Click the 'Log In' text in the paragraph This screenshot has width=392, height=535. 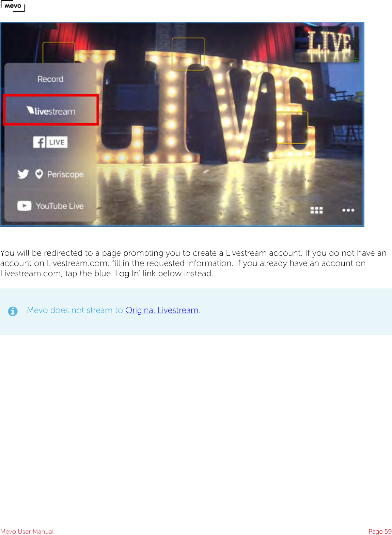(x=127, y=273)
